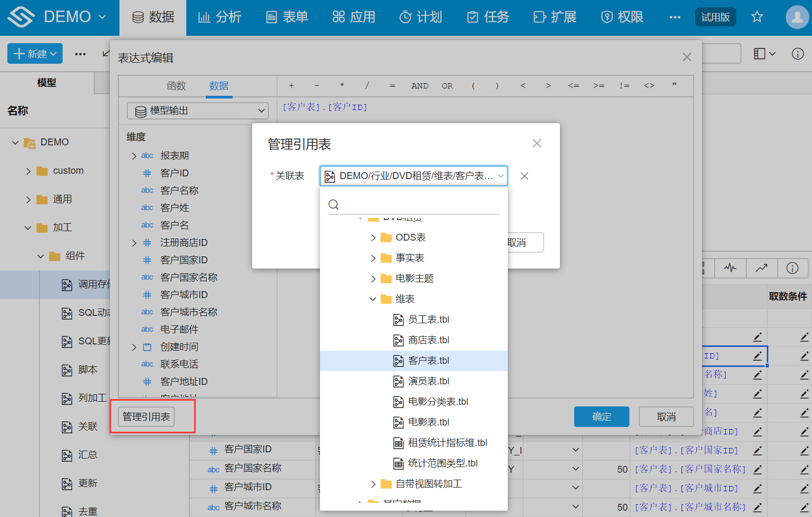Click the info icon near top right corner
The width and height of the screenshot is (812, 517).
click(x=798, y=54)
